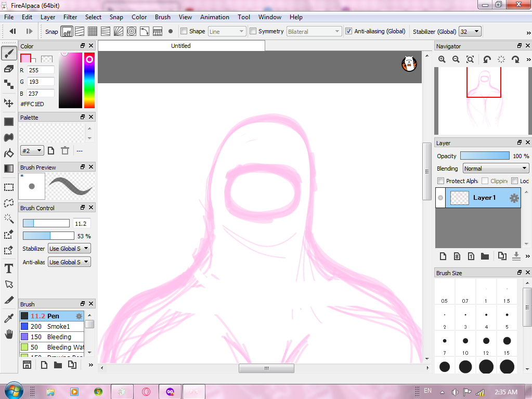This screenshot has width=532, height=399.
Task: Select the Bleeding brush
Action: coord(52,337)
